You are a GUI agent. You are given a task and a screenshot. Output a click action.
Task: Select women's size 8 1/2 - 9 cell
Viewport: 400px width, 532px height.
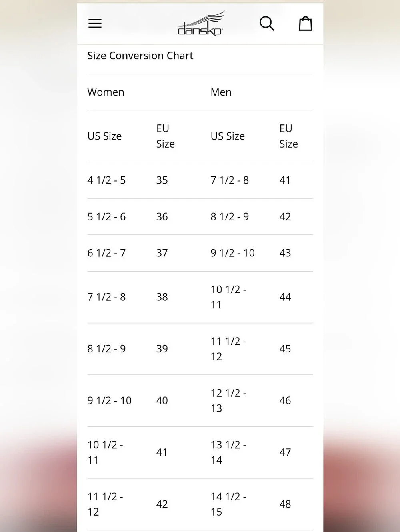pos(106,349)
